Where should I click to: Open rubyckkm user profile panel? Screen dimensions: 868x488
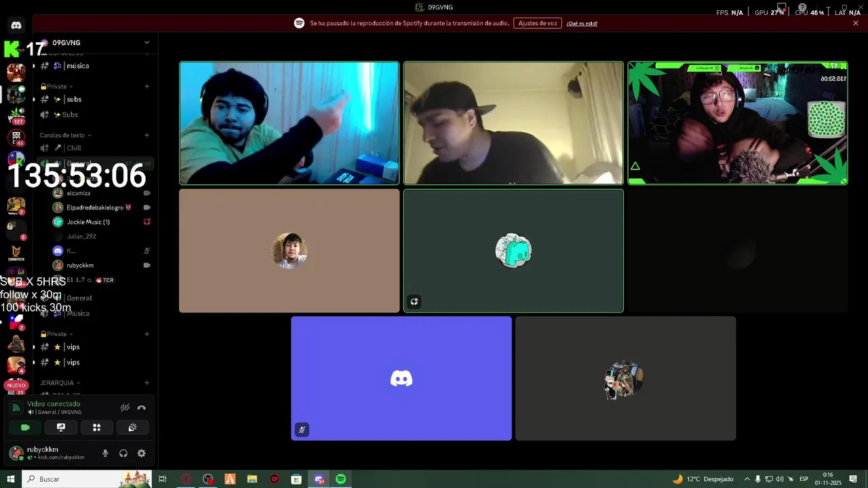pyautogui.click(x=50, y=453)
